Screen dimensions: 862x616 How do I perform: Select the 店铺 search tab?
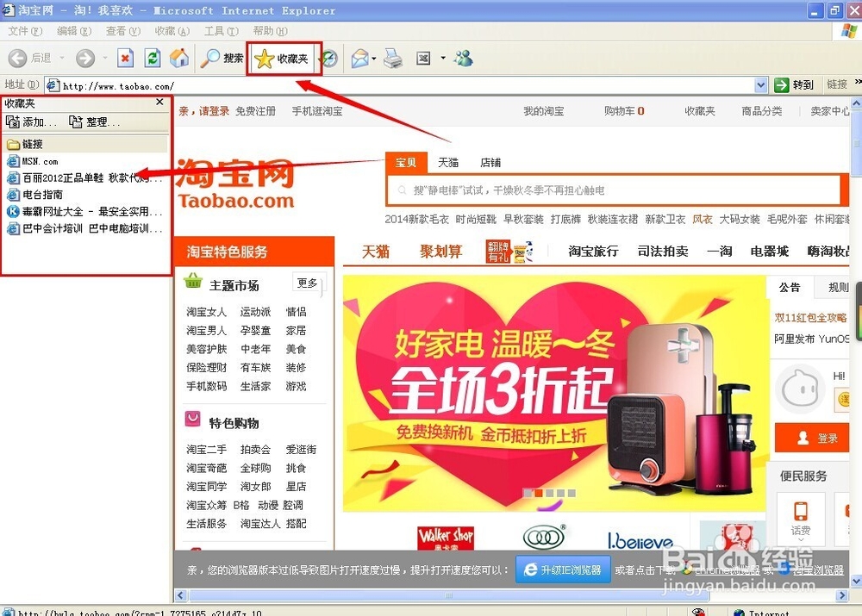click(x=490, y=163)
